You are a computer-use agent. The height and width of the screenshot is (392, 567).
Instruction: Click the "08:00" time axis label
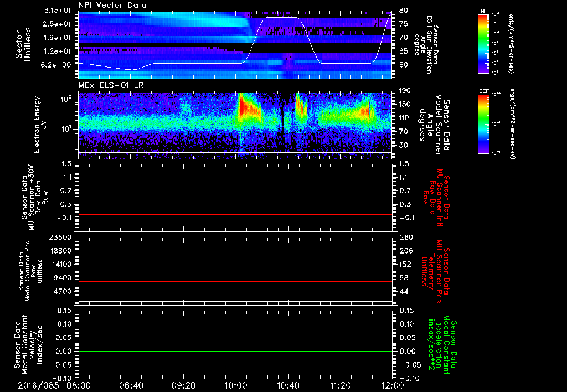pyautogui.click(x=79, y=385)
